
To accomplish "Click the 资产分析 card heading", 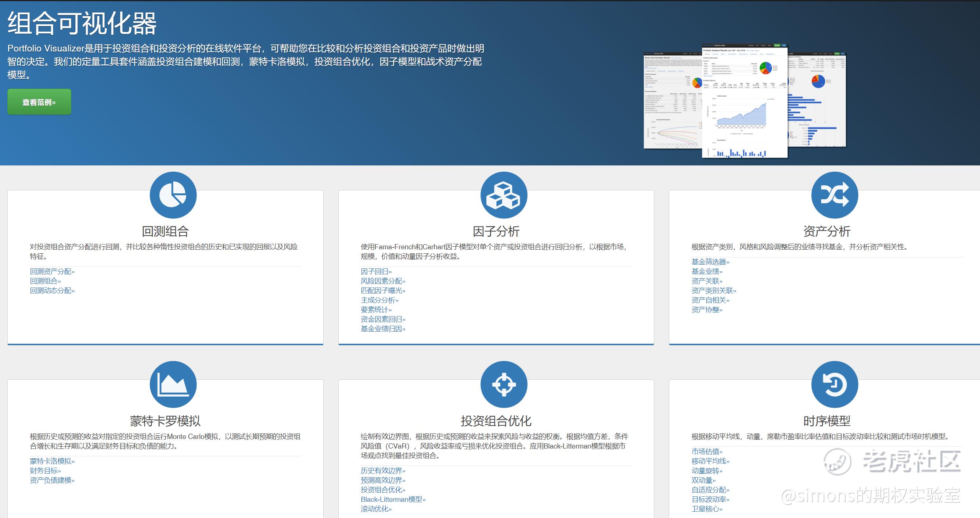I will coord(827,232).
